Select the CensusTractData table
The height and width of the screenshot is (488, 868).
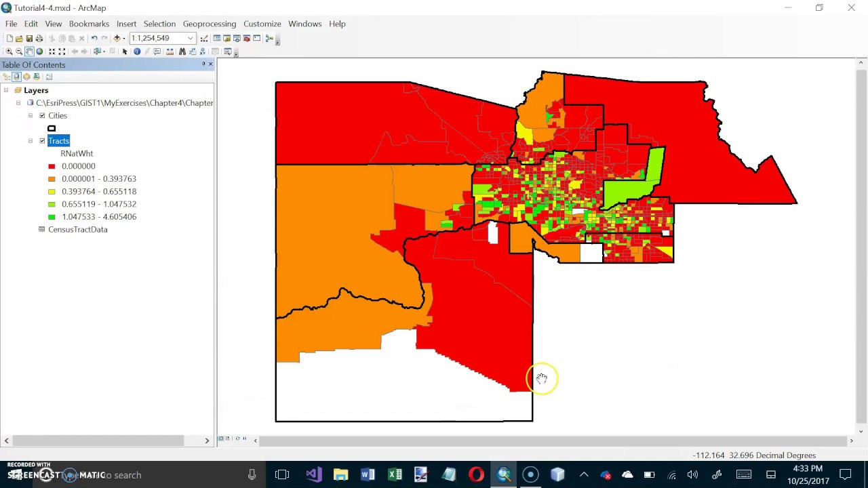pyautogui.click(x=77, y=230)
